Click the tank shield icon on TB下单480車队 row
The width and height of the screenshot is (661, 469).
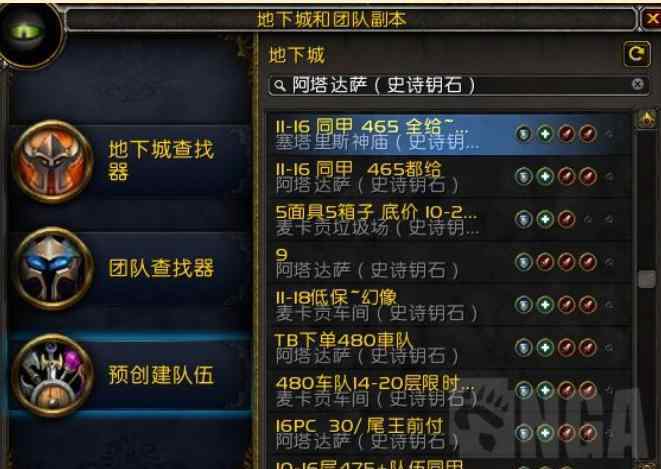pos(524,348)
